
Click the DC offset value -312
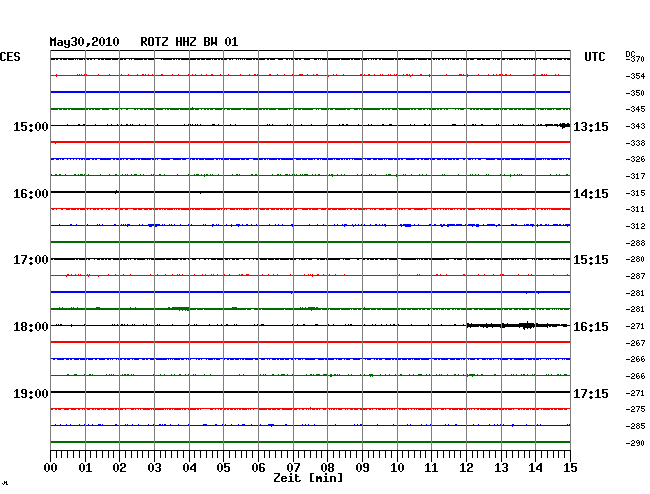point(635,226)
